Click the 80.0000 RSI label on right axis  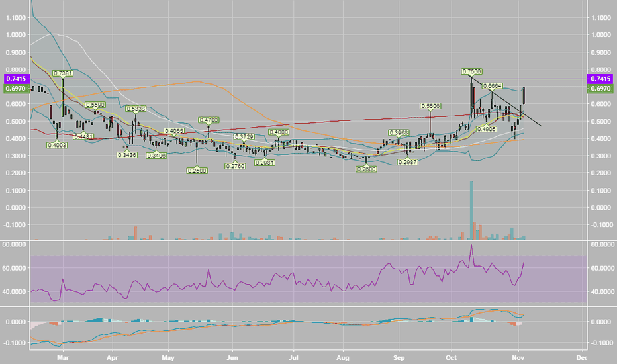pos(602,244)
